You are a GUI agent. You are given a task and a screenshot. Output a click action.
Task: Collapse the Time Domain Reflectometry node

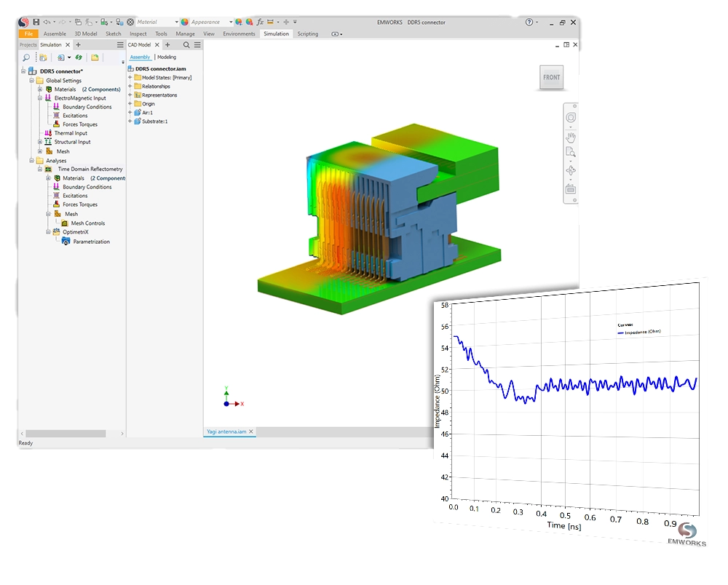pos(40,170)
